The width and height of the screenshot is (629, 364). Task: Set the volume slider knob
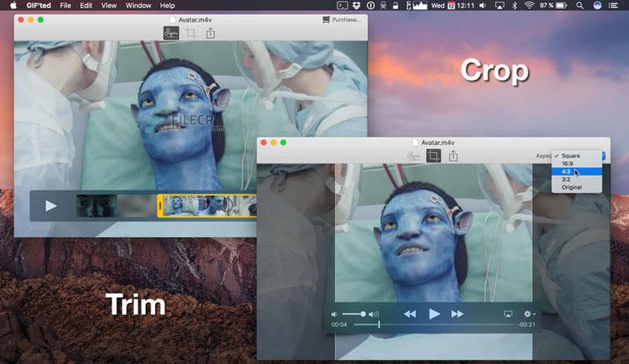(x=363, y=314)
